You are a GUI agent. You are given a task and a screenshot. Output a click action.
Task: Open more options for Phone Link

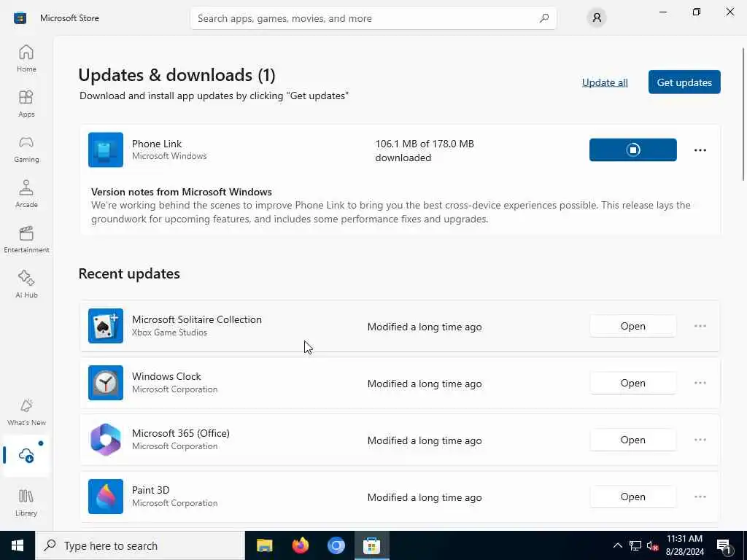(700, 150)
